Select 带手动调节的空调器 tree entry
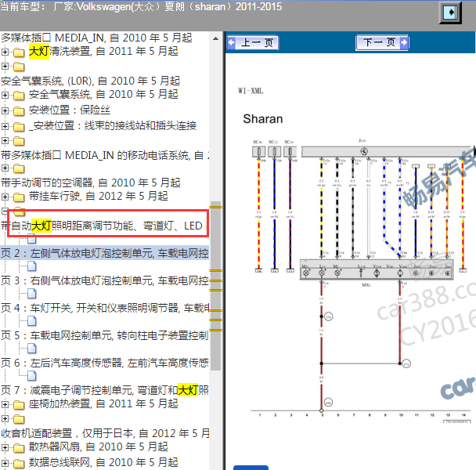Screen dimensions: 476x470 click(91, 183)
